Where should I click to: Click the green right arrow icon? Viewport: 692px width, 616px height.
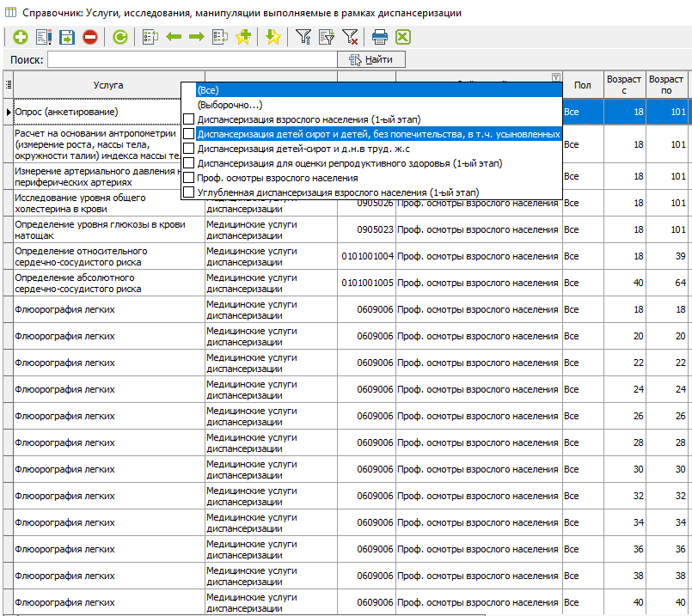(x=196, y=37)
